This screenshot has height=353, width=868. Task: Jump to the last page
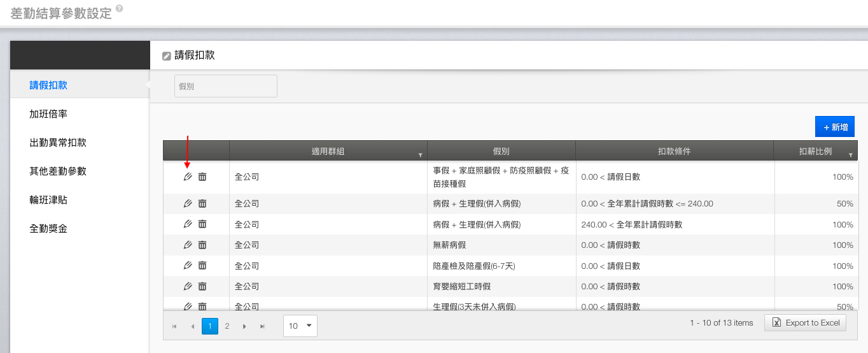click(262, 326)
